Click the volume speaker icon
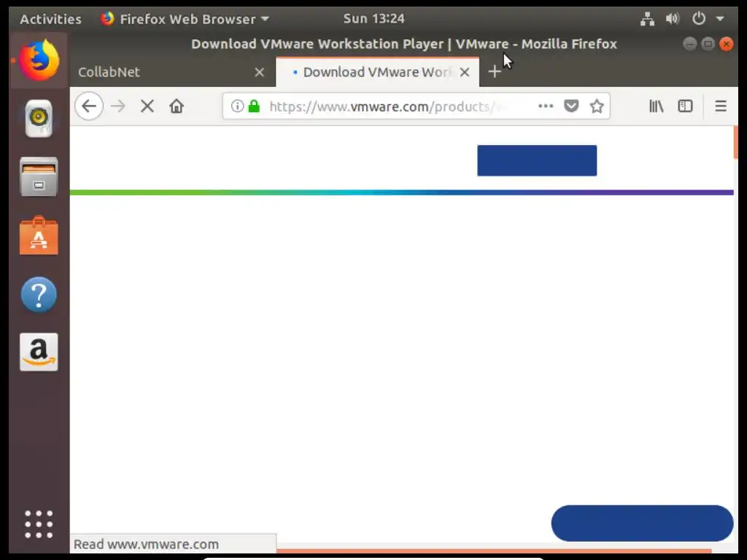The width and height of the screenshot is (747, 560). click(x=672, y=19)
